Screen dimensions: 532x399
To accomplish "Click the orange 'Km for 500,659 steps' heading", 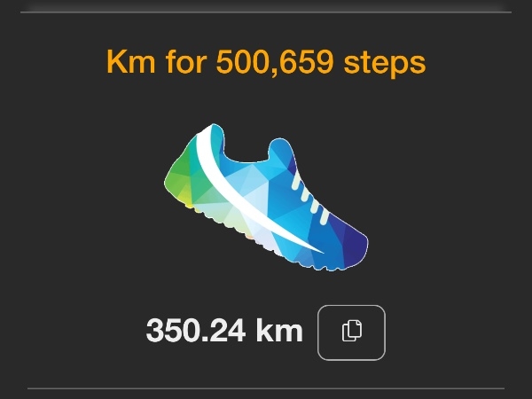I will click(266, 62).
